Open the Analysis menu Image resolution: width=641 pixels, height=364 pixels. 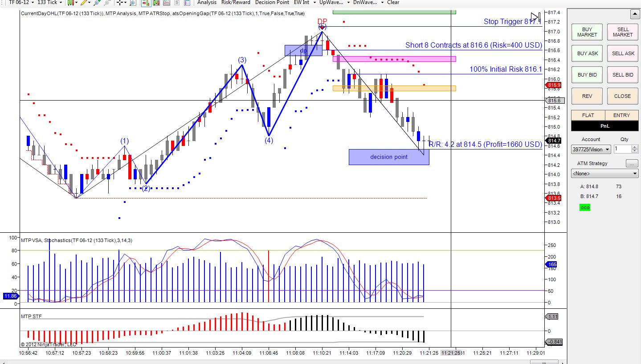pyautogui.click(x=207, y=2)
